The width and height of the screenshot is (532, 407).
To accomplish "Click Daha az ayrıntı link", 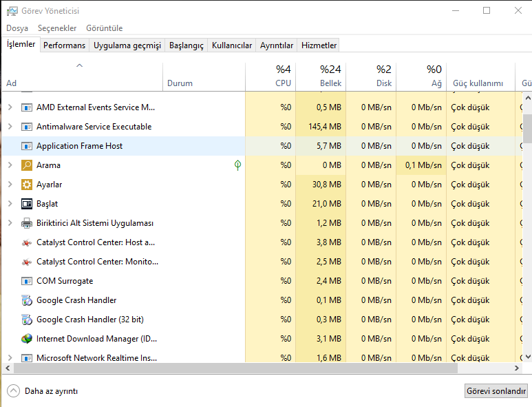I will [x=51, y=391].
